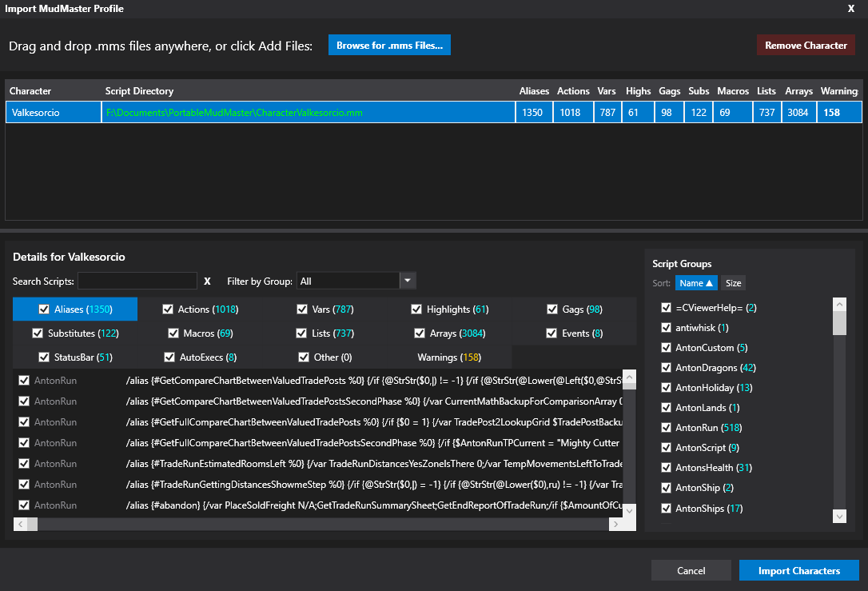Viewport: 868px width, 591px height.
Task: Click the scripts list scroll-up arrow
Action: point(629,377)
